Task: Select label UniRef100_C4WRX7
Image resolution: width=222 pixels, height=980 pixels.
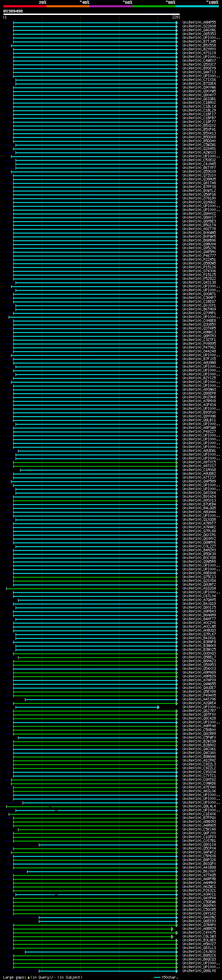Action: pyautogui.click(x=199, y=60)
